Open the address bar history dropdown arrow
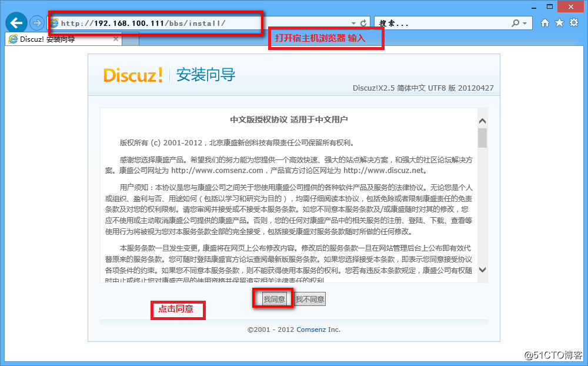 click(x=353, y=24)
